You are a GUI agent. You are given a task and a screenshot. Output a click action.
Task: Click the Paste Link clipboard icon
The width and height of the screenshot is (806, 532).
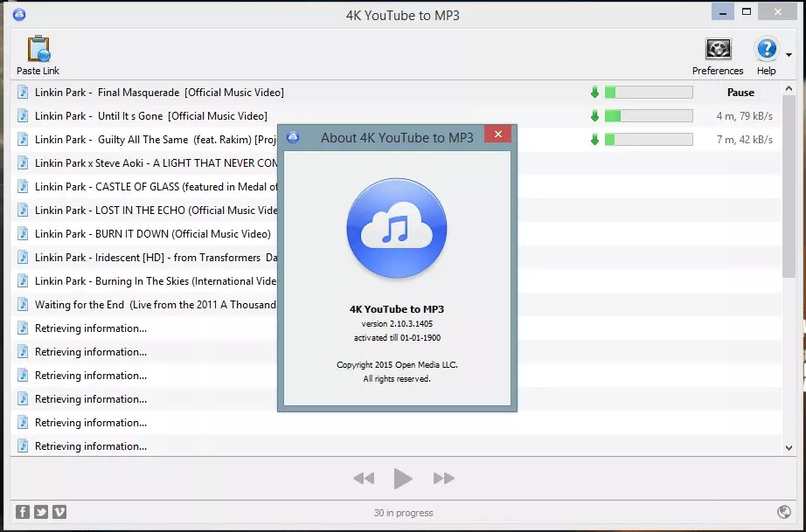pyautogui.click(x=38, y=49)
